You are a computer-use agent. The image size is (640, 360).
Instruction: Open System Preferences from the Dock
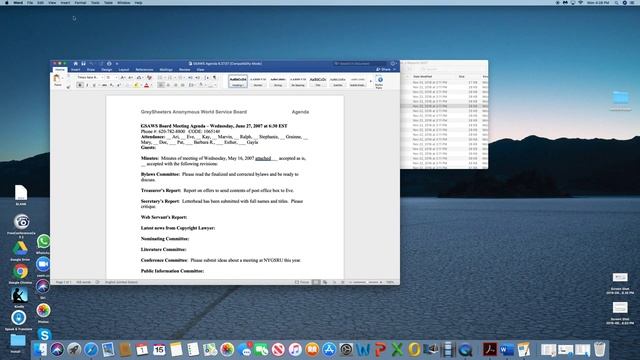pyautogui.click(x=346, y=349)
